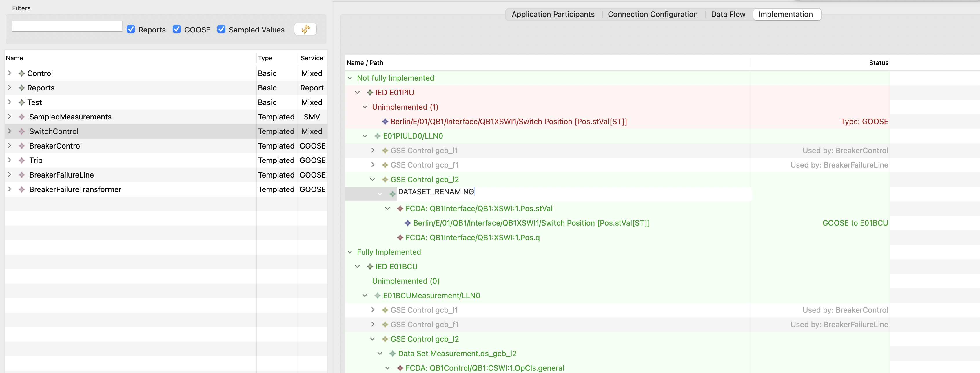This screenshot has height=373, width=980.
Task: Expand the Trip application row
Action: pos(10,160)
